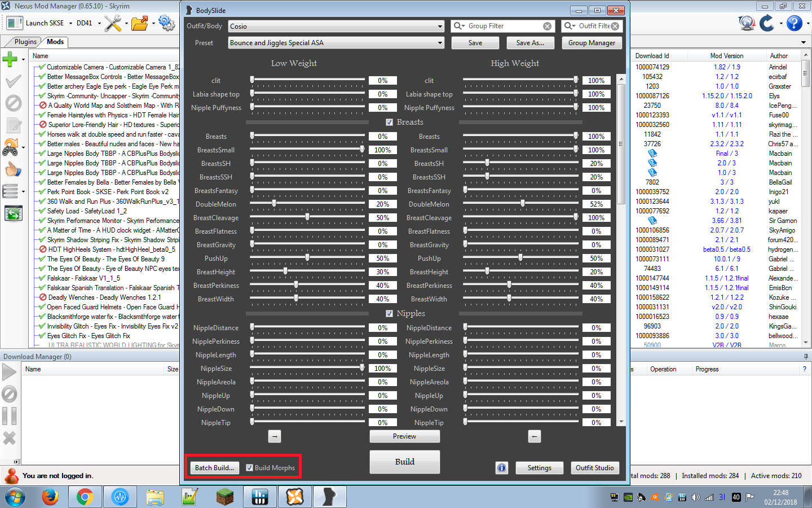
Task: Click the blue info icon in BodySlide
Action: pos(502,468)
